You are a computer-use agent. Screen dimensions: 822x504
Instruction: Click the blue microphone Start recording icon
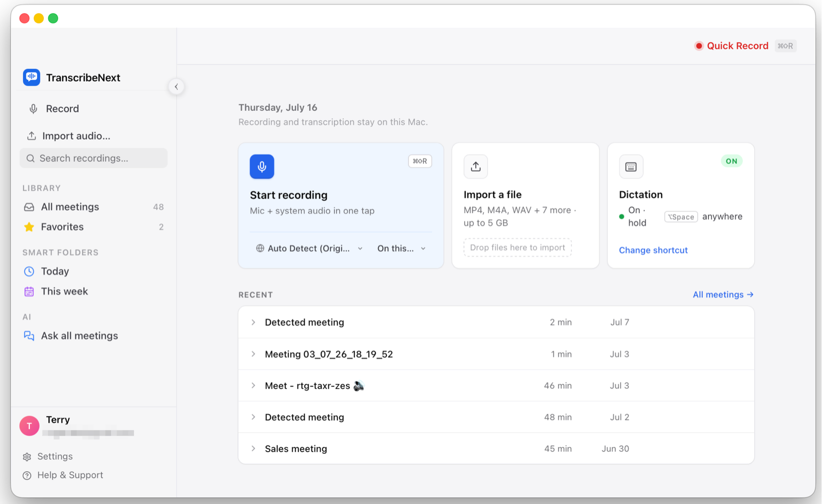[262, 166]
